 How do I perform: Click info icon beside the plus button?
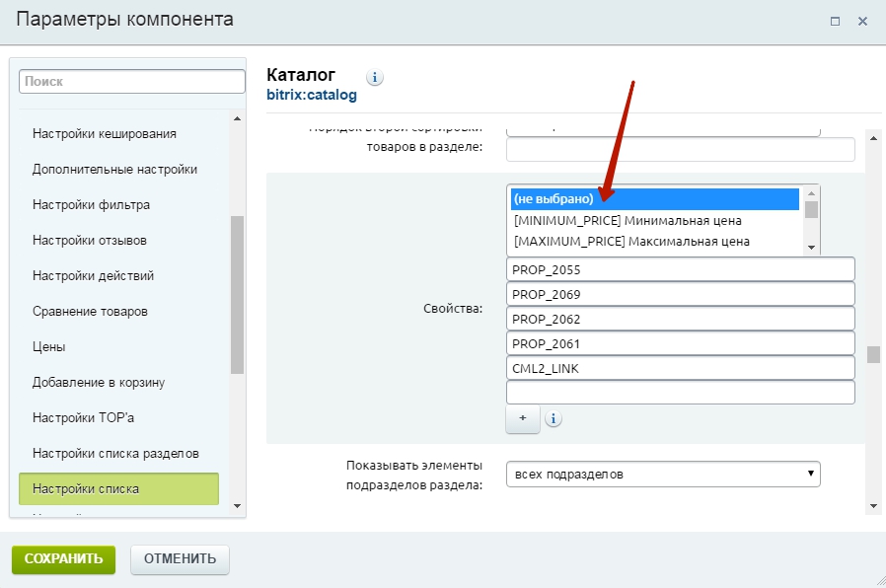tap(554, 419)
